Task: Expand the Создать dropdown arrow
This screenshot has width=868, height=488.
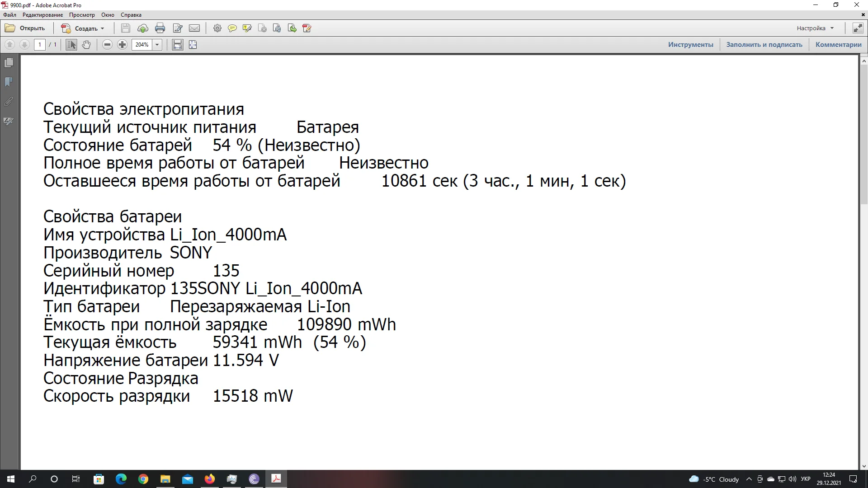Action: click(103, 28)
